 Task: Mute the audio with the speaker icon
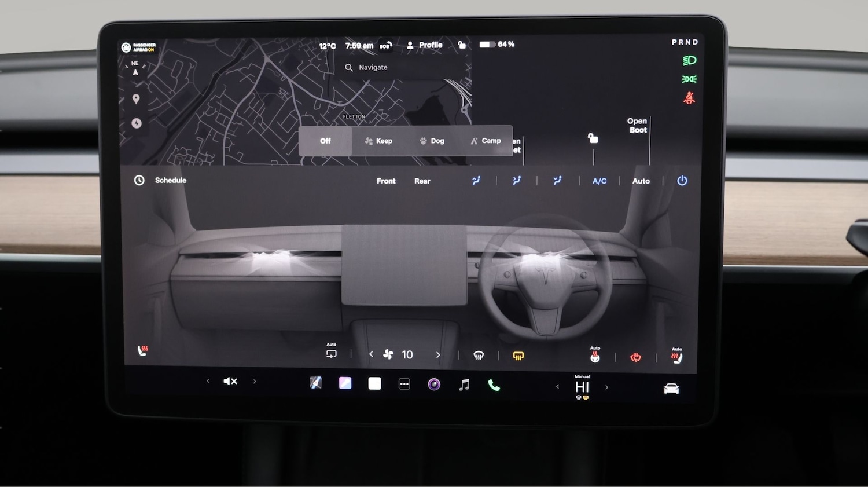point(230,381)
